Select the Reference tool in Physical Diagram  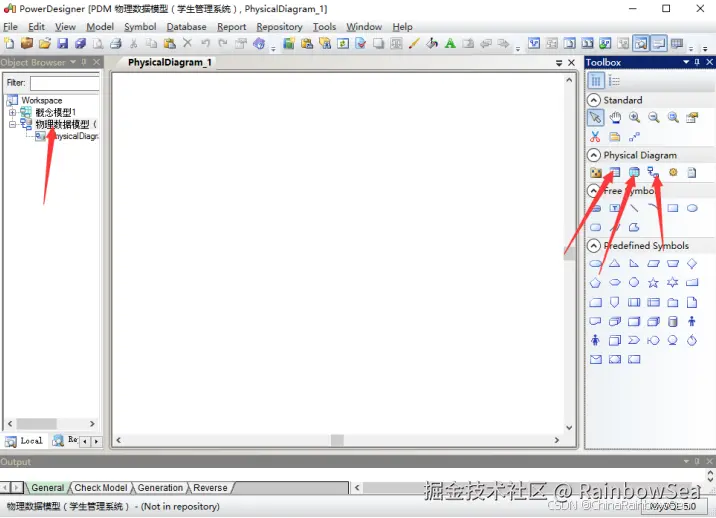click(x=653, y=173)
